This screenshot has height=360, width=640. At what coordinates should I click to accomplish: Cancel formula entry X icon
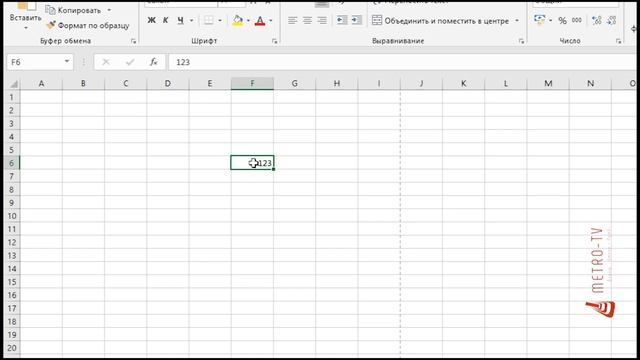pos(106,62)
